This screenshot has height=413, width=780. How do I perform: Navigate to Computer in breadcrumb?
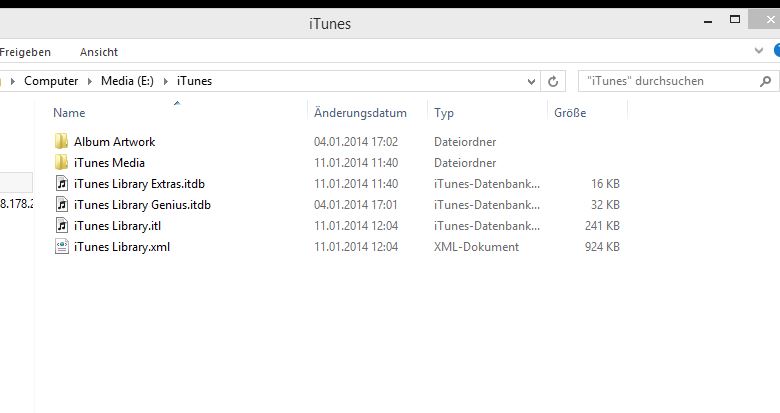(x=51, y=81)
